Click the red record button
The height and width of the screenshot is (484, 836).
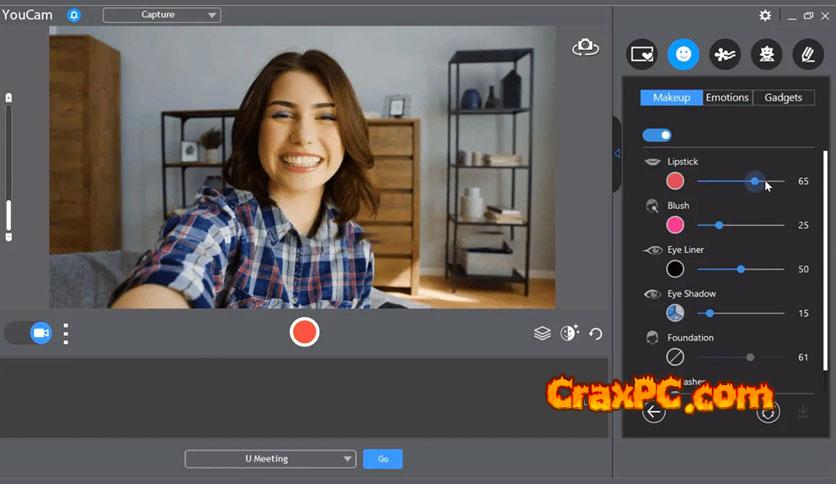click(305, 332)
